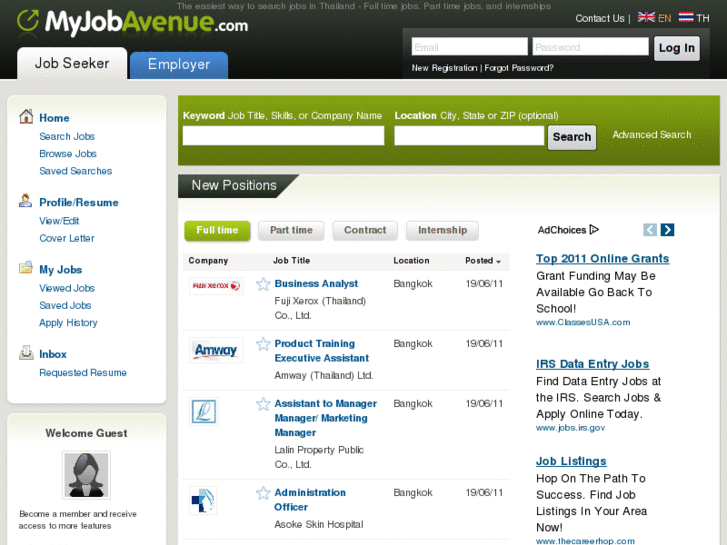Open IRS Data Entry Jobs ad

[592, 364]
